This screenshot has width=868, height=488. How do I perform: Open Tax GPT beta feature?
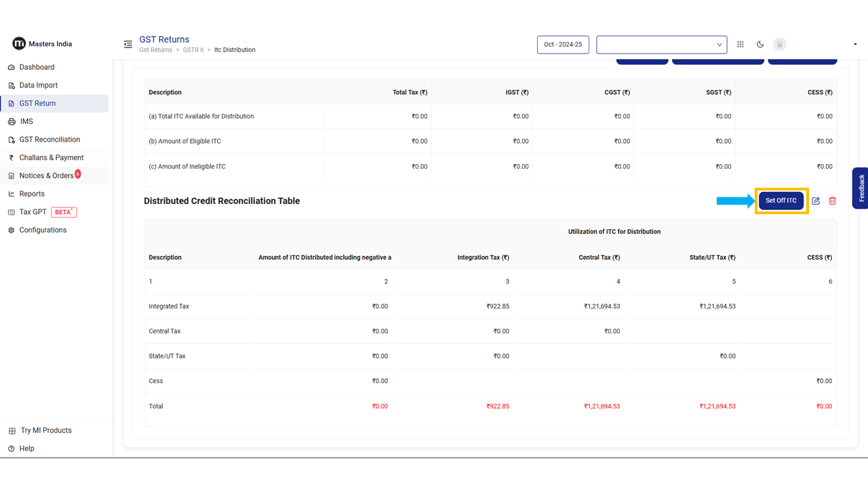click(x=33, y=212)
